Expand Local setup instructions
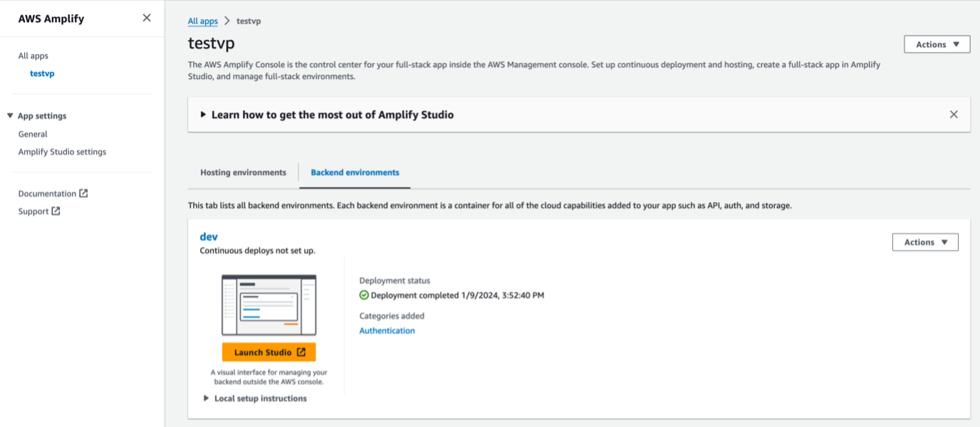The image size is (980, 427). tap(207, 399)
